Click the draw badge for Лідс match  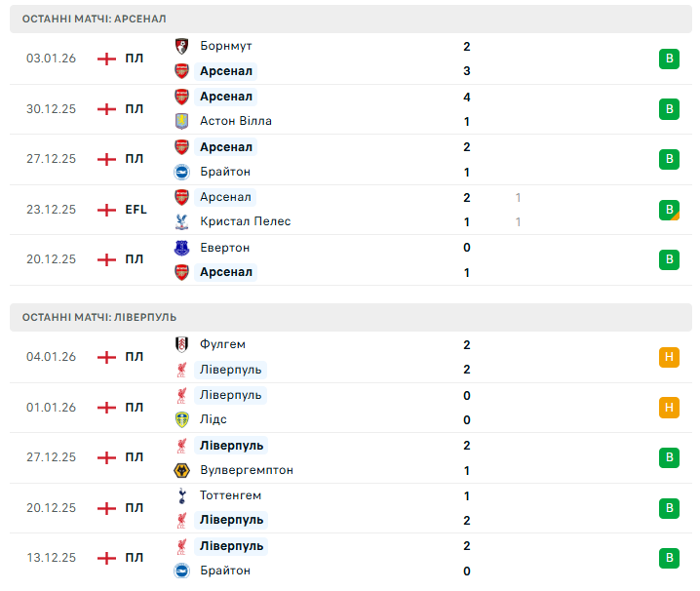[x=669, y=407]
